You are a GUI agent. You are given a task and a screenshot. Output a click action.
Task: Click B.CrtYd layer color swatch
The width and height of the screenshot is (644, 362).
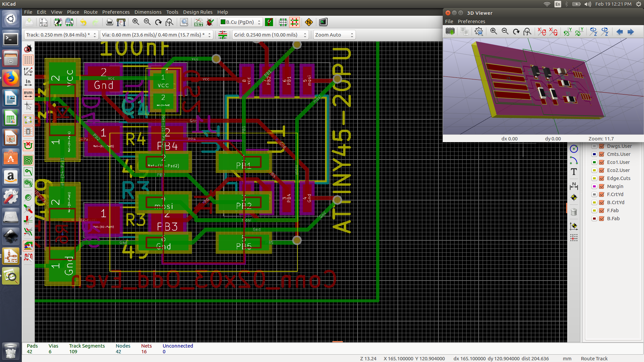click(x=594, y=202)
